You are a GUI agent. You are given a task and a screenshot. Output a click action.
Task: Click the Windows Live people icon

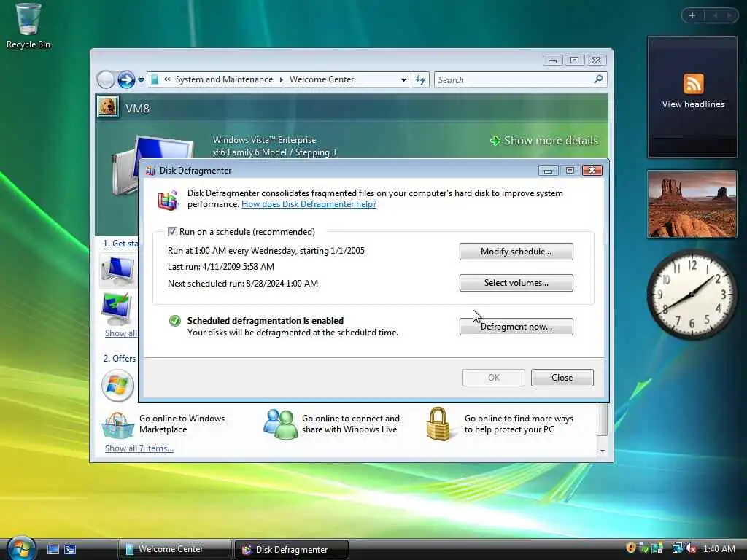tap(280, 424)
